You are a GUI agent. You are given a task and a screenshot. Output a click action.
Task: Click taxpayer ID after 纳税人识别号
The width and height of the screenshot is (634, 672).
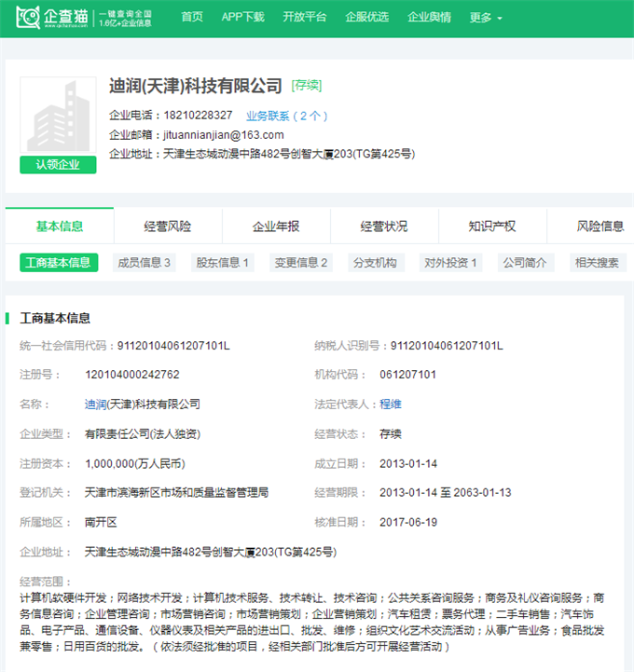coord(447,346)
